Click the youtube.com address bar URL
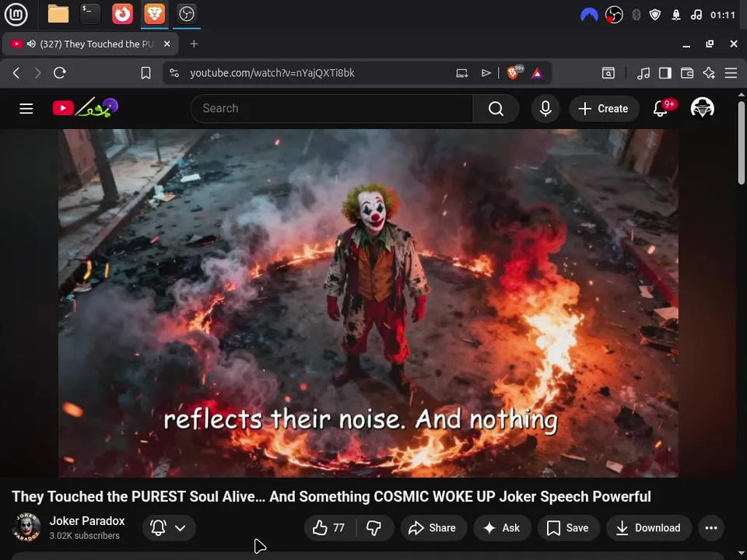This screenshot has height=560, width=747. (x=272, y=73)
